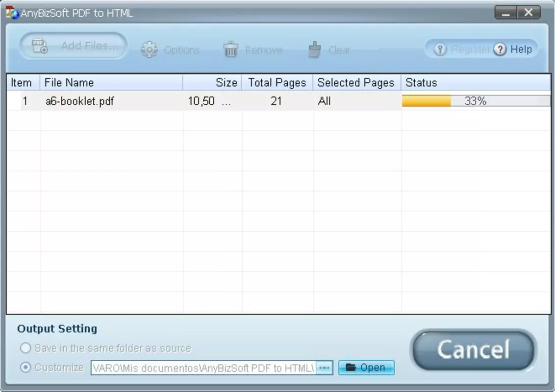Click the output folder path field
Viewport: 555px width, 392px height.
point(203,368)
